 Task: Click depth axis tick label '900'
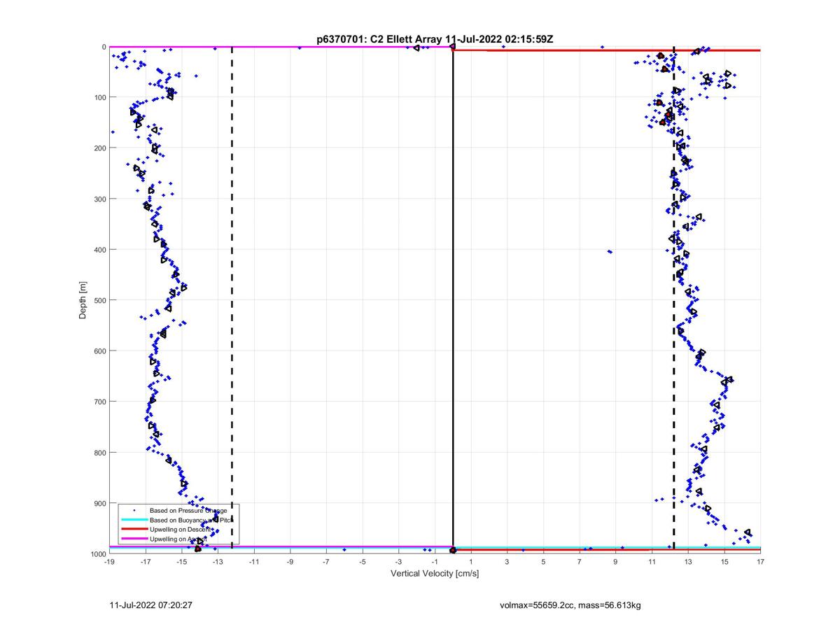[100, 503]
